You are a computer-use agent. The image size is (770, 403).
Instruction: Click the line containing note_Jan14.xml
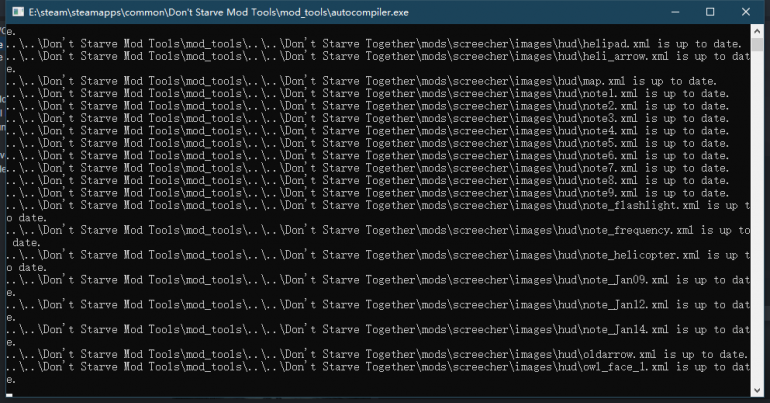click(378, 329)
